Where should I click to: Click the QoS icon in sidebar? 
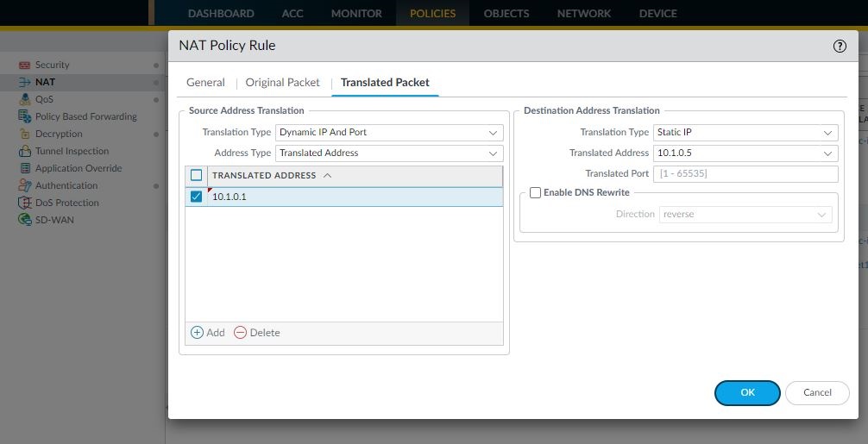(x=24, y=99)
